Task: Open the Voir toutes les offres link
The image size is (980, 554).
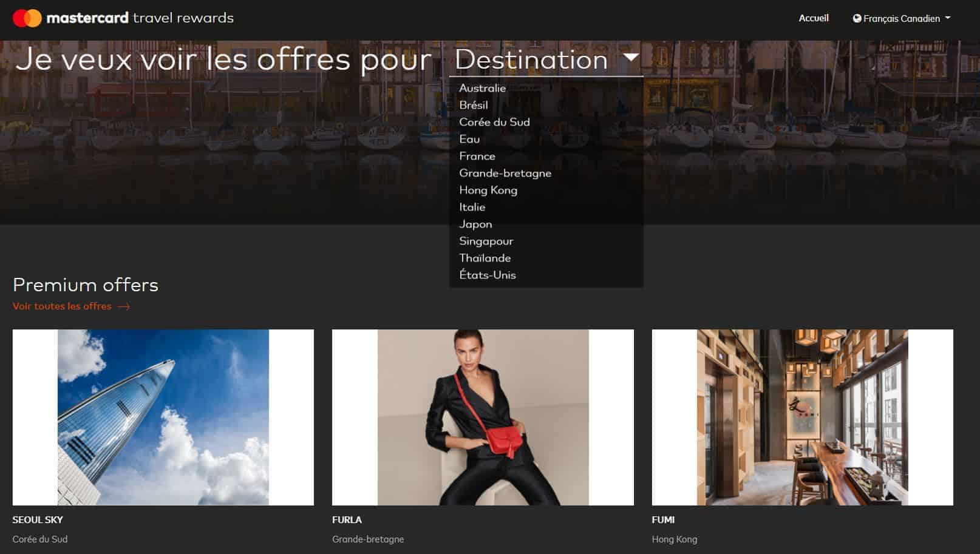Action: 71,306
